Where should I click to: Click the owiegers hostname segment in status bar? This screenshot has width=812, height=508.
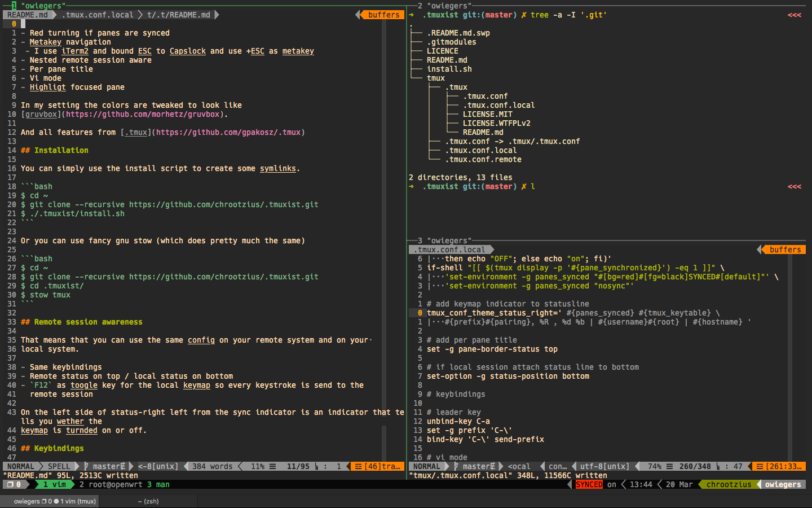(x=783, y=484)
